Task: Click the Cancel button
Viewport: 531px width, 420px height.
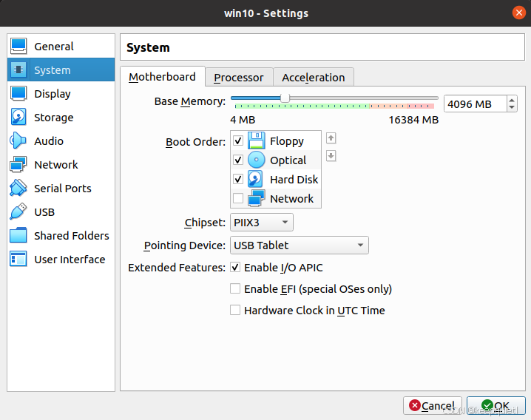Action: pyautogui.click(x=432, y=405)
